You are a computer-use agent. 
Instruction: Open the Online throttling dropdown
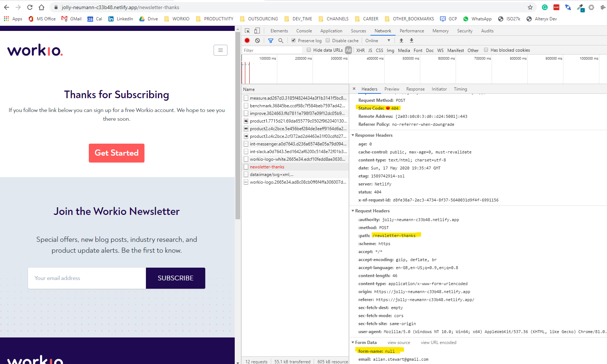(x=378, y=40)
